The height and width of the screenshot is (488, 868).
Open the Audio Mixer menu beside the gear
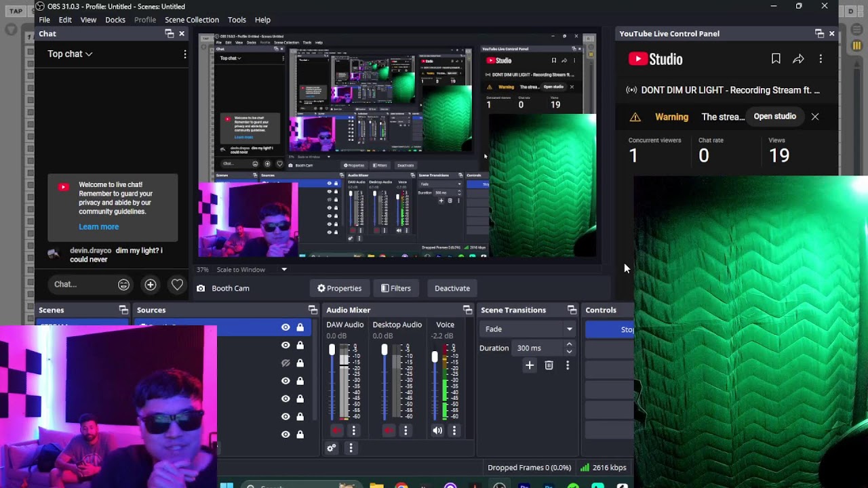(351, 448)
